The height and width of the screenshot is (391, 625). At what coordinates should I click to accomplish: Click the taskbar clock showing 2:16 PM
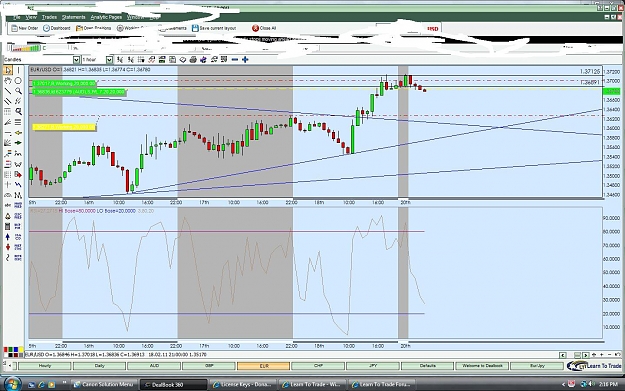[608, 384]
